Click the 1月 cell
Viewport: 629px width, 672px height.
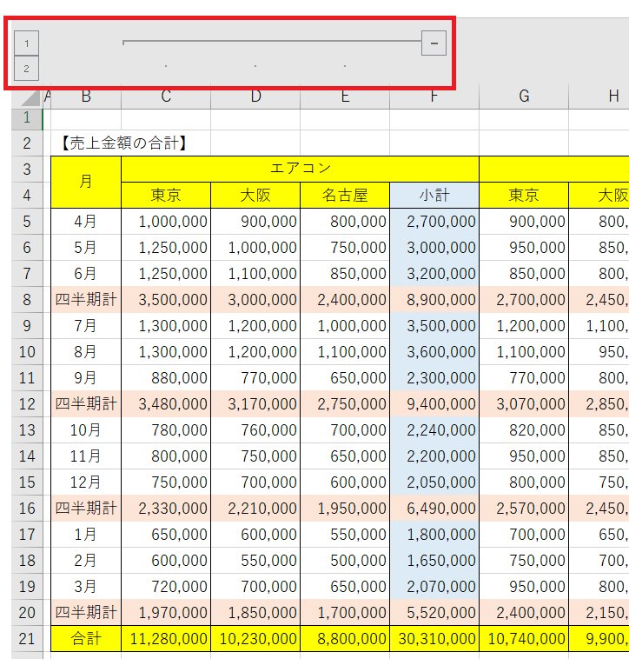point(86,535)
